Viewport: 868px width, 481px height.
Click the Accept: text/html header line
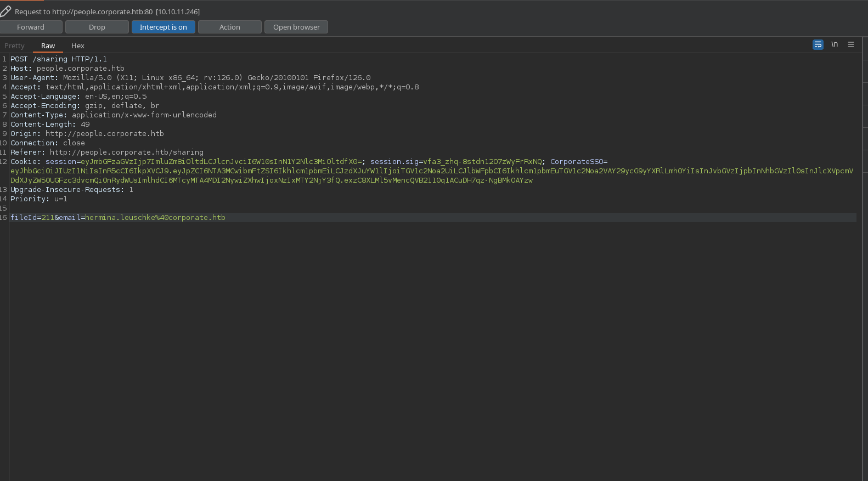pyautogui.click(x=215, y=87)
